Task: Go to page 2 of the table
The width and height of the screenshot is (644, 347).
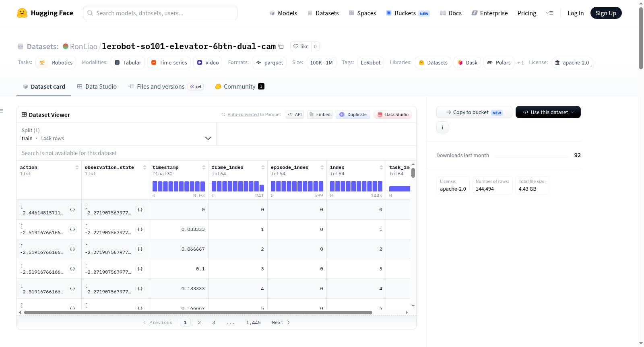Action: click(x=199, y=322)
